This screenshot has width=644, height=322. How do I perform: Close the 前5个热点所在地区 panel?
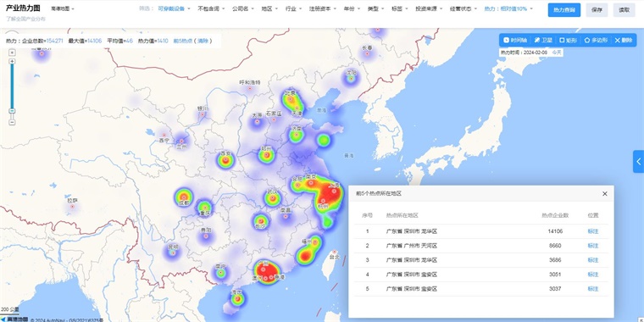coord(604,193)
